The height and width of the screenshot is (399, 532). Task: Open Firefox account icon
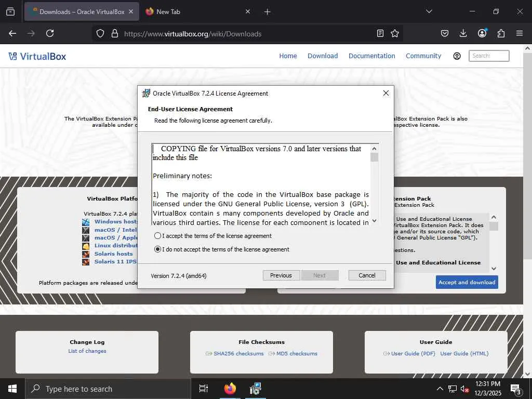(x=482, y=34)
